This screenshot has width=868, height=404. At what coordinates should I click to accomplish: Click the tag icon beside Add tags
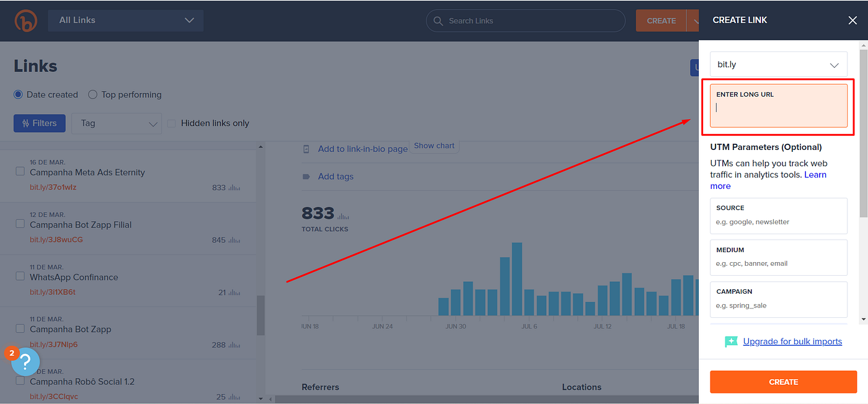click(x=306, y=176)
